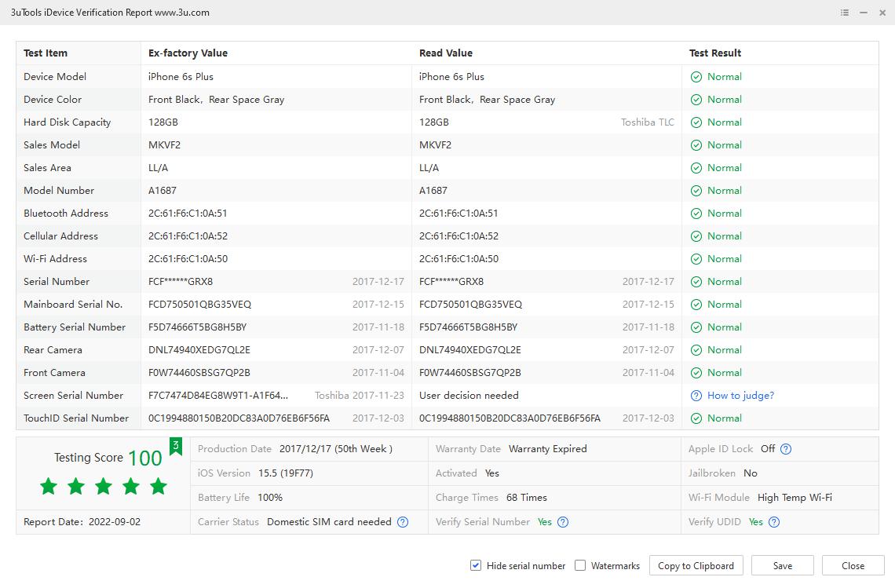Click the Normal checkmark icon for TouchID Serial

tap(696, 418)
